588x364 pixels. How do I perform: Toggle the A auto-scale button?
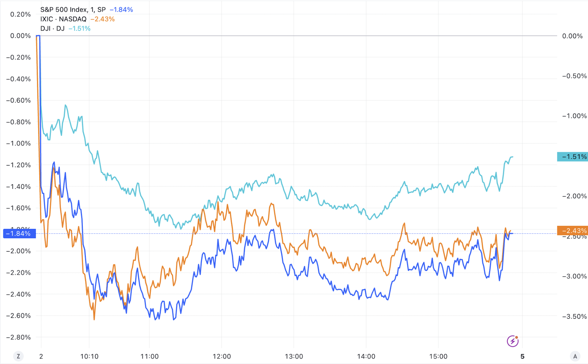coord(575,356)
